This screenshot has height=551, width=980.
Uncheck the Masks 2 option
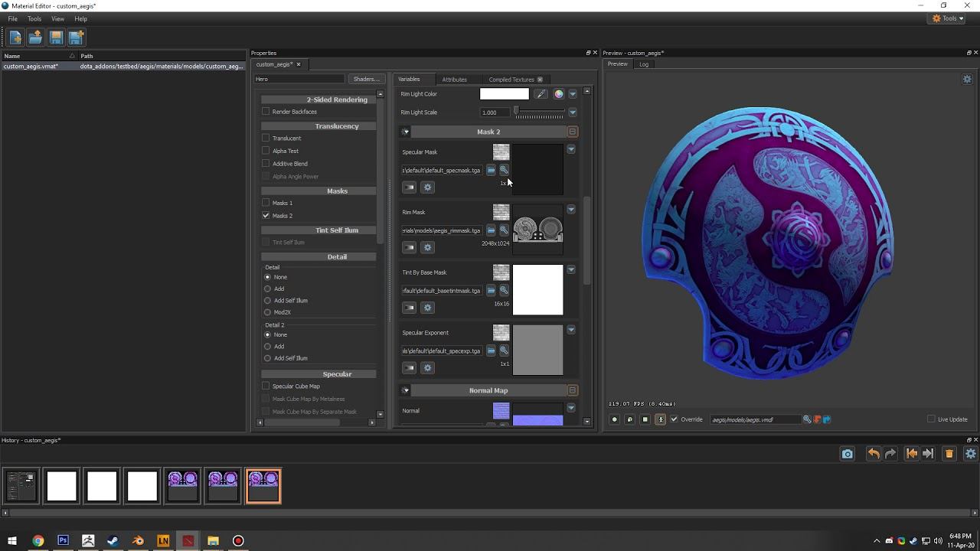pos(266,216)
